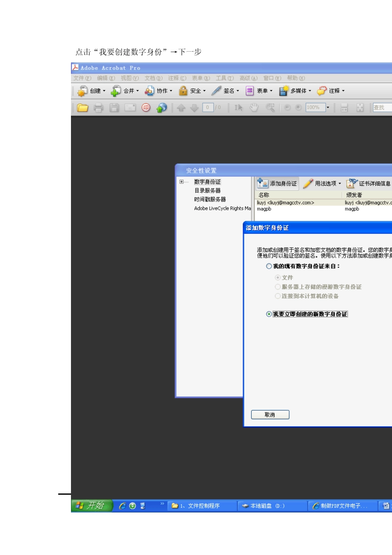Screen dimensions: 392x555
Task: Click the green circular quick launch icon
Action: (x=132, y=506)
